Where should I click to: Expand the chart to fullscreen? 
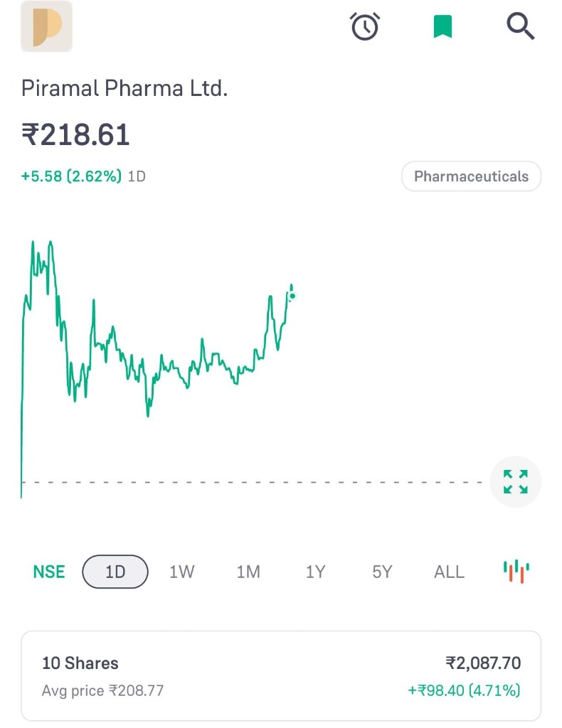click(x=516, y=481)
